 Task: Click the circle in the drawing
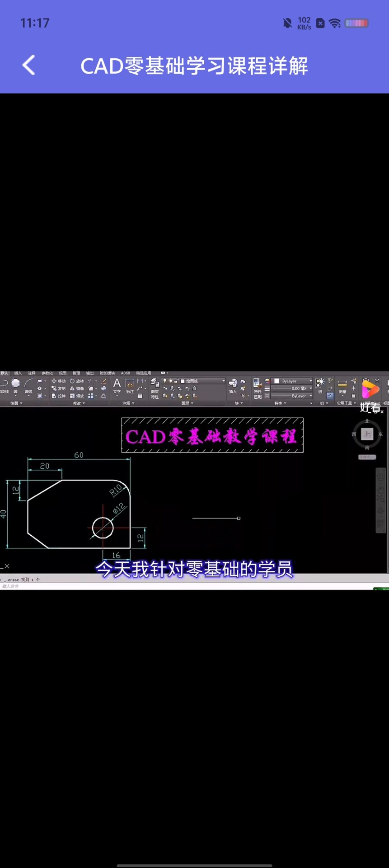coord(103,528)
